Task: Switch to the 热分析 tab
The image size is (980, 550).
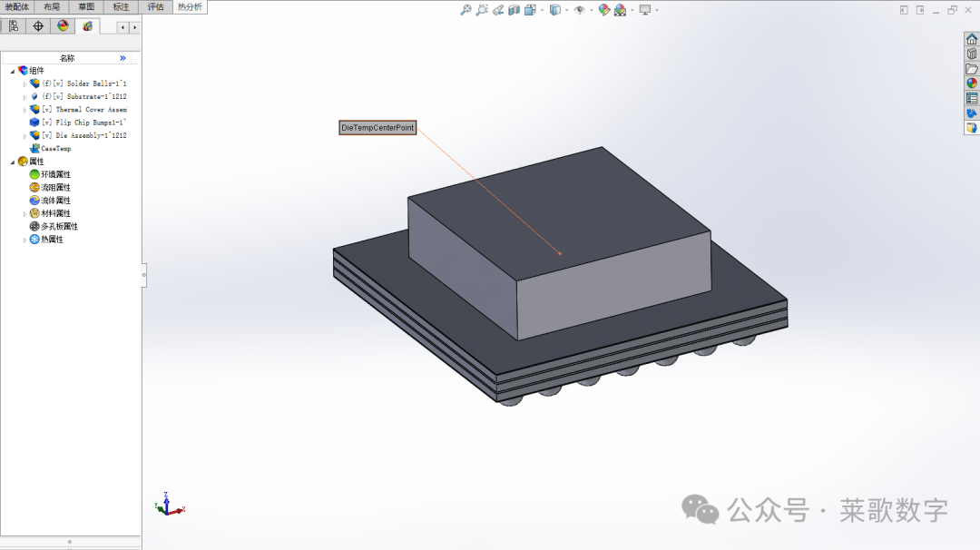Action: [188, 5]
